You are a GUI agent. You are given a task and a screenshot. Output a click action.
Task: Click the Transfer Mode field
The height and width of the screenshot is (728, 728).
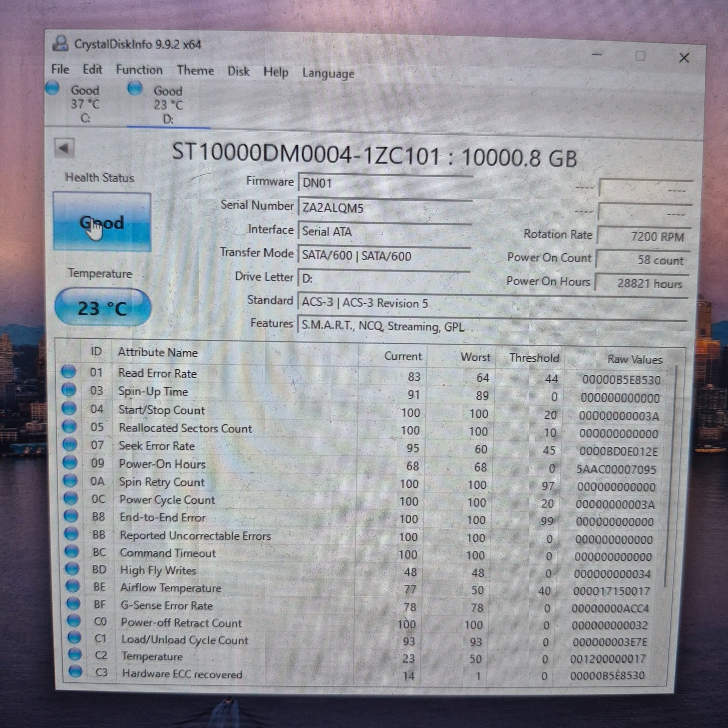(x=384, y=255)
